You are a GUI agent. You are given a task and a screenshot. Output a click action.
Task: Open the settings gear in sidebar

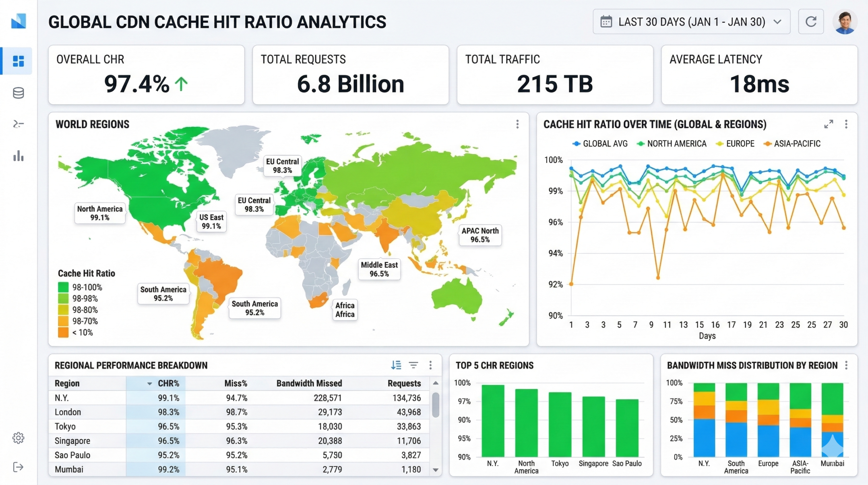click(18, 438)
